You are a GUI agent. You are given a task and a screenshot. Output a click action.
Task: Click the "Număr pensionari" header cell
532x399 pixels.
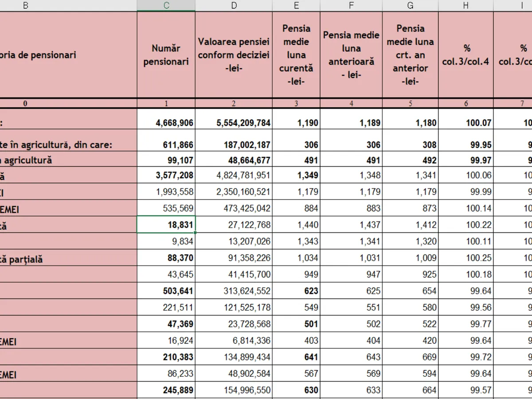pos(166,55)
